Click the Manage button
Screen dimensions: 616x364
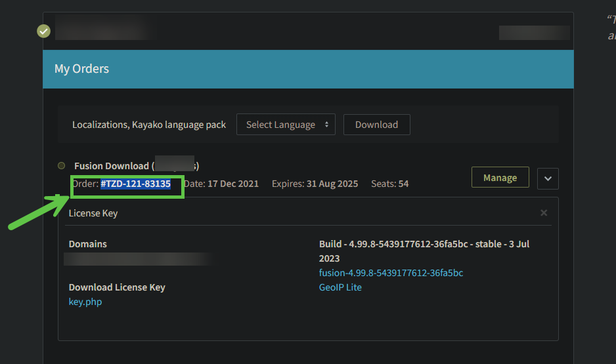500,177
